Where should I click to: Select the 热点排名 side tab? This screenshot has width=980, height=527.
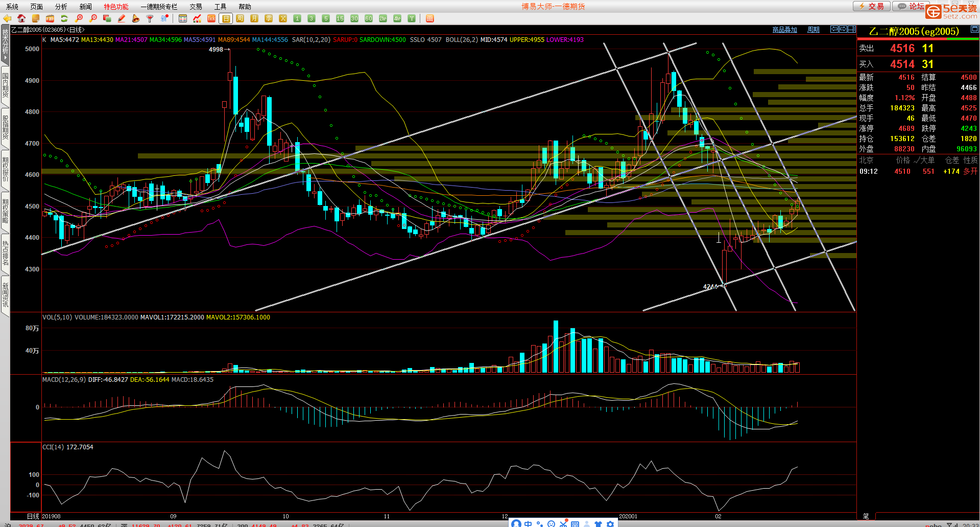(x=5, y=253)
